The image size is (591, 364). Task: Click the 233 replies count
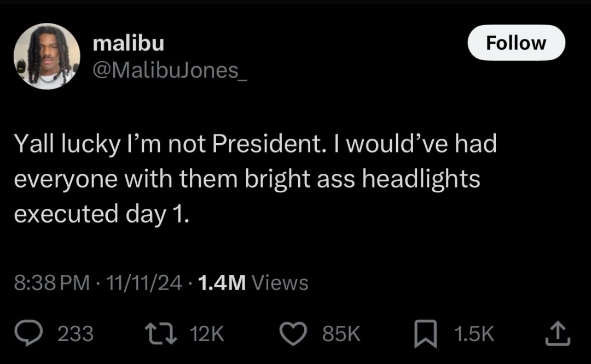[x=76, y=333]
